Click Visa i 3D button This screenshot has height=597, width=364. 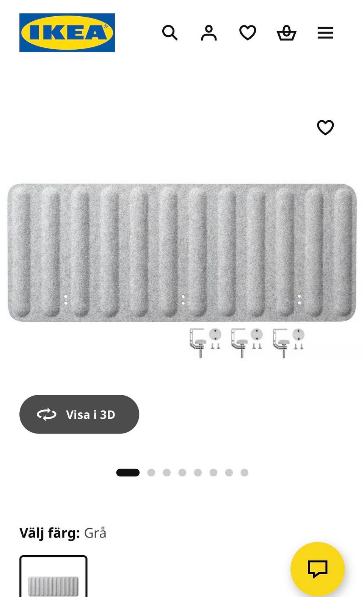pyautogui.click(x=79, y=414)
